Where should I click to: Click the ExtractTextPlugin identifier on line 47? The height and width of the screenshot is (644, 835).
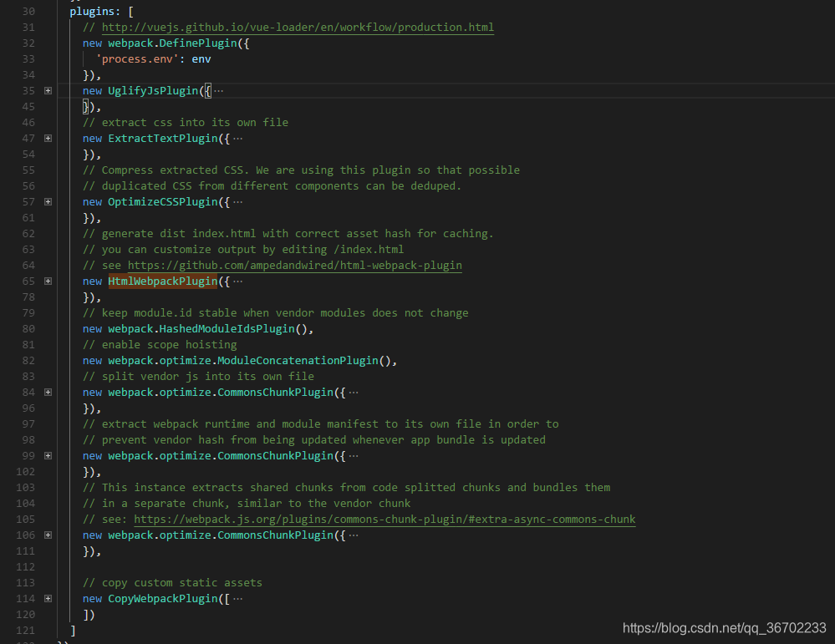click(163, 139)
